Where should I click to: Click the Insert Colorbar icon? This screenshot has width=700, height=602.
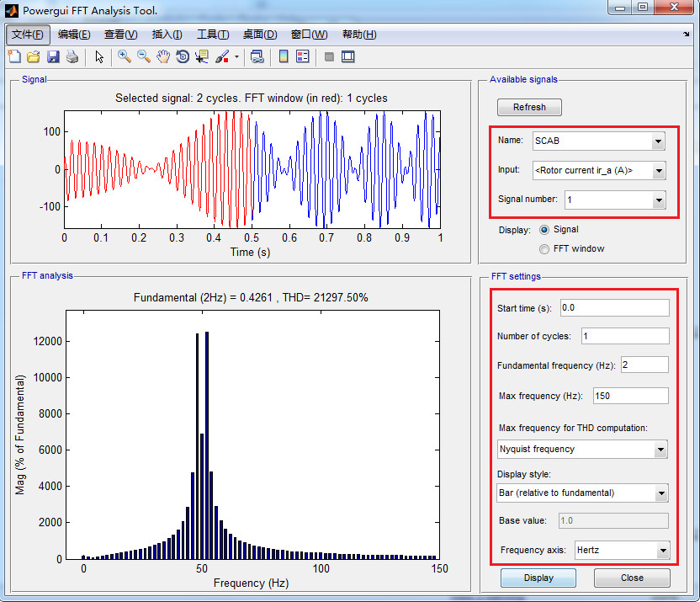pos(284,57)
